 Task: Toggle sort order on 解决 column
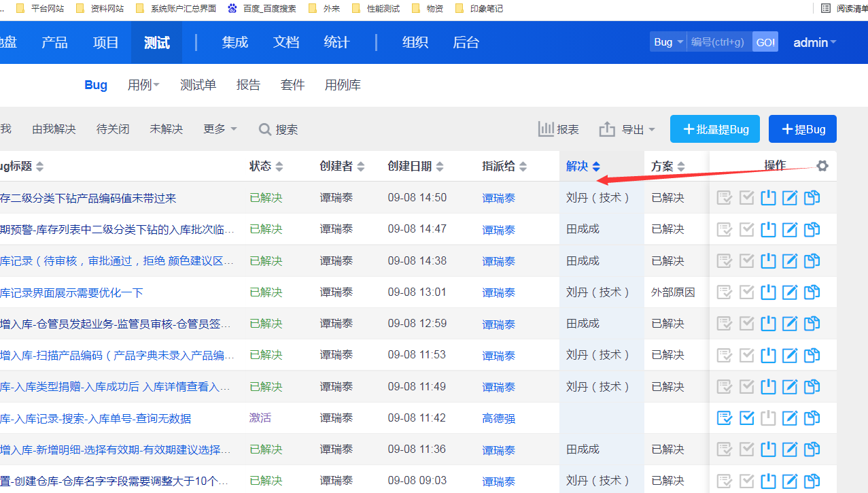[x=583, y=167]
